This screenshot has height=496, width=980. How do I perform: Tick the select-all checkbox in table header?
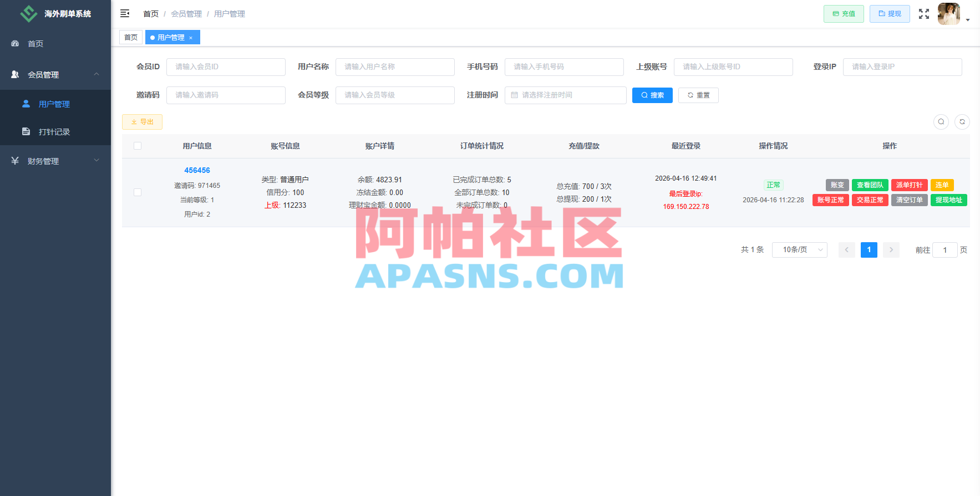click(138, 146)
